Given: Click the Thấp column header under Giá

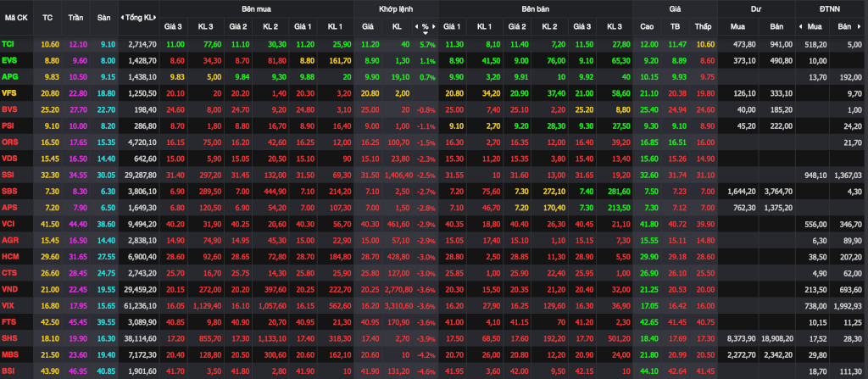Looking at the screenshot, I should coord(703,26).
